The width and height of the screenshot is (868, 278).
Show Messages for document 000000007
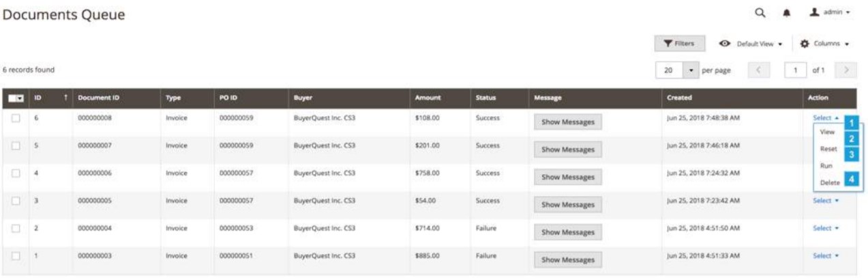(568, 150)
